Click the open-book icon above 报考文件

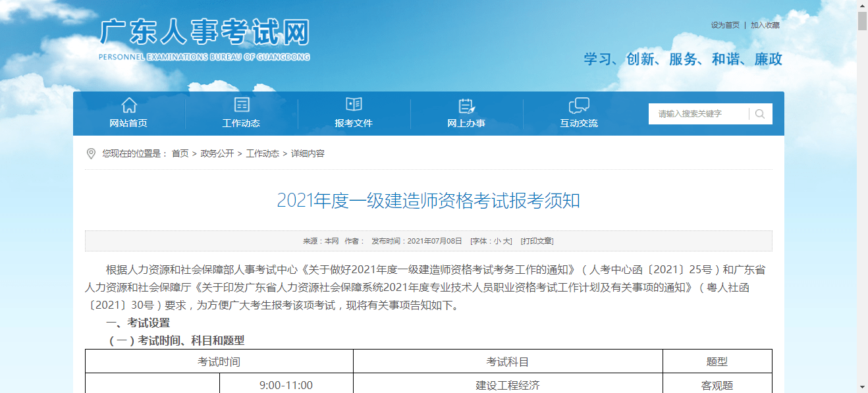[354, 104]
